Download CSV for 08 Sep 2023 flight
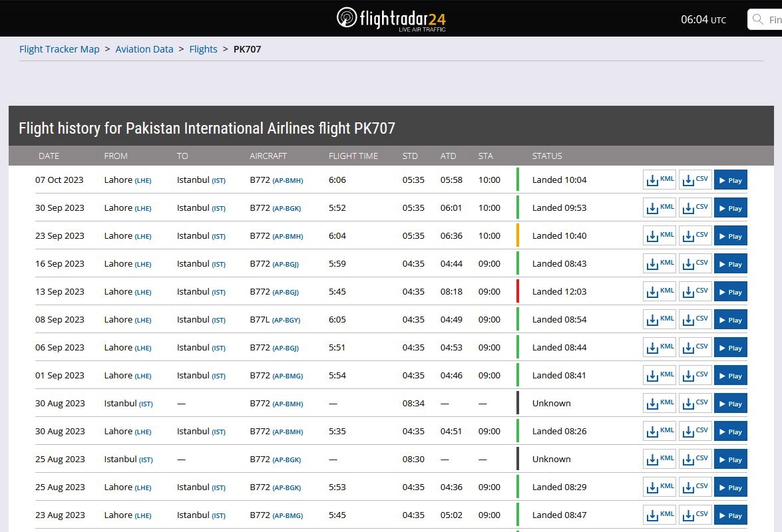This screenshot has width=782, height=532. pos(695,320)
